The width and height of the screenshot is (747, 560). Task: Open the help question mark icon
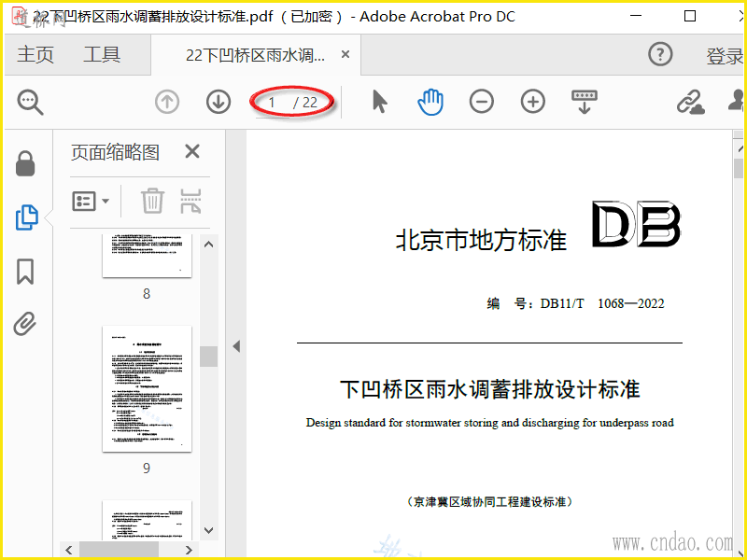tap(660, 54)
